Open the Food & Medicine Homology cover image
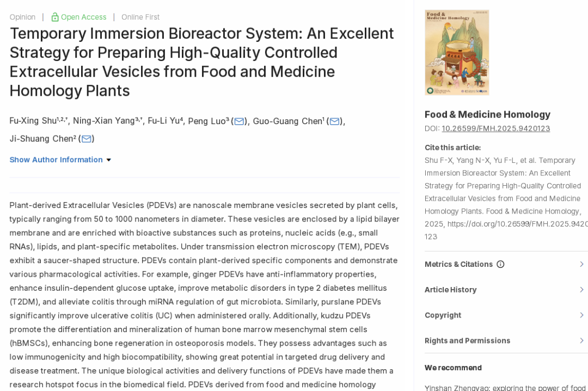Image resolution: width=588 pixels, height=391 pixels. tap(457, 52)
